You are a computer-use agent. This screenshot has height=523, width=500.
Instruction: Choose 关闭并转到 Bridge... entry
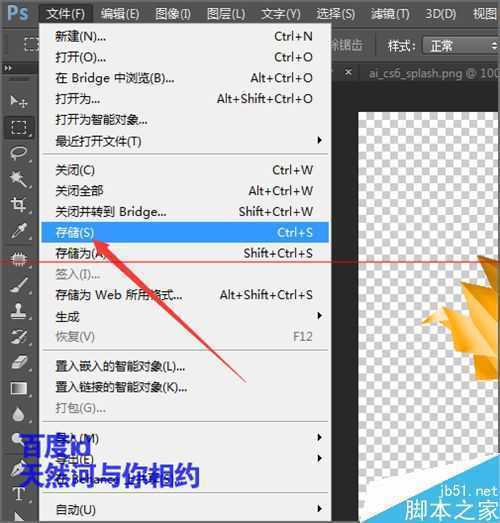(x=185, y=211)
